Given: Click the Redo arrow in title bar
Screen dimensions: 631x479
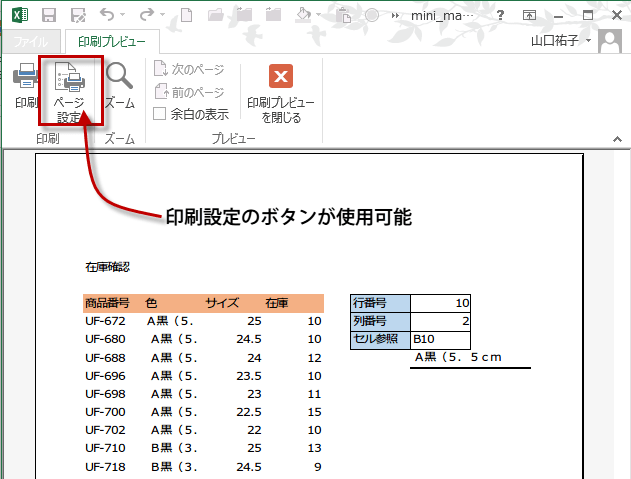Looking at the screenshot, I should (146, 15).
